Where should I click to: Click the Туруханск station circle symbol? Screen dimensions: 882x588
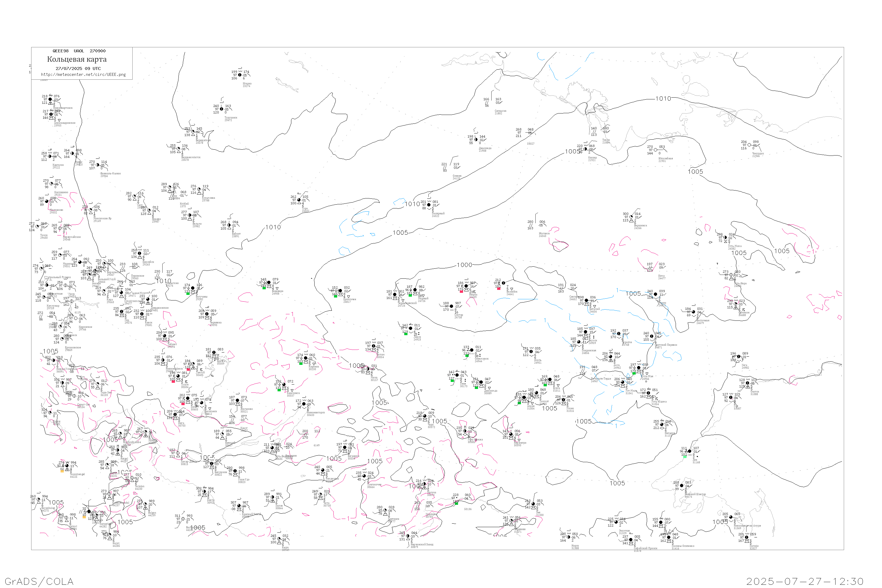click(x=222, y=109)
